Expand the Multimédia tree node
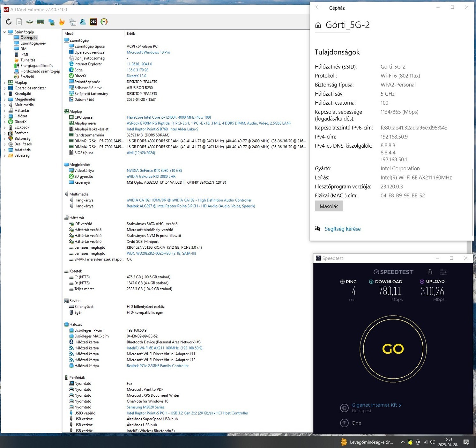 [4, 105]
